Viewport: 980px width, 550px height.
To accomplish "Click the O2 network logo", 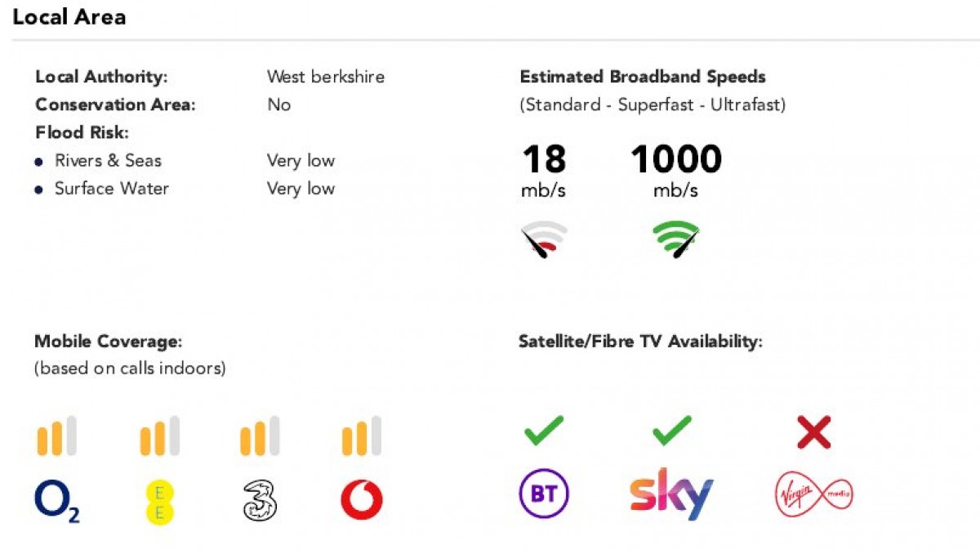I will [x=57, y=501].
